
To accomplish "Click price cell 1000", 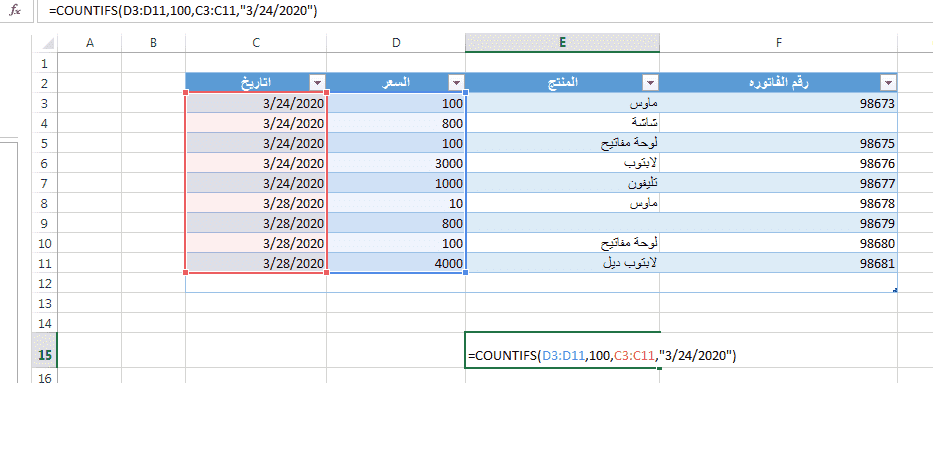I will tap(396, 183).
